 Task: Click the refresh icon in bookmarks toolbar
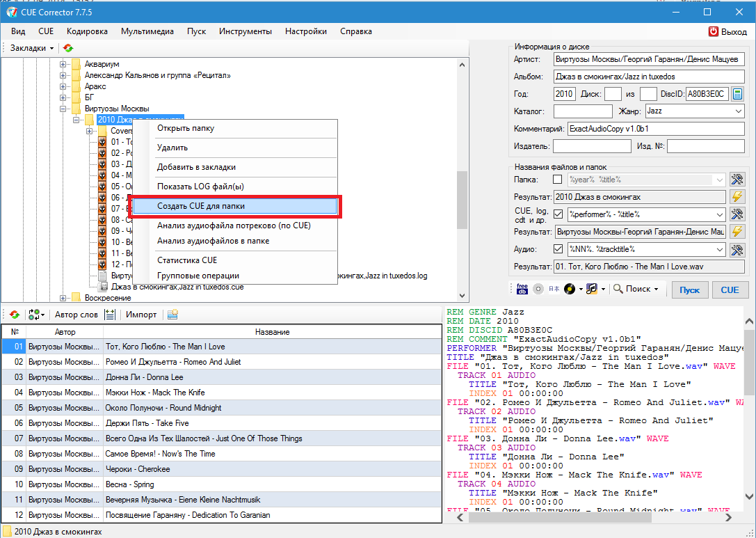[67, 48]
